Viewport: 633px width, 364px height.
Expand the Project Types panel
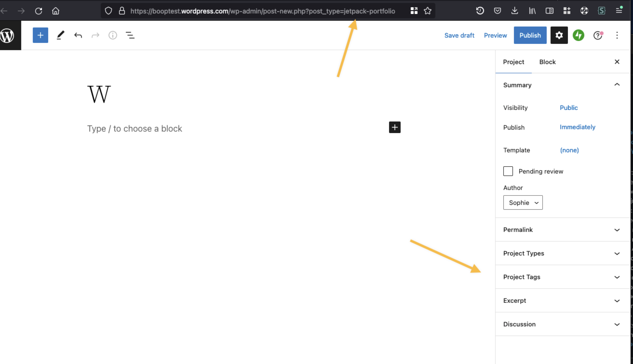tap(561, 253)
